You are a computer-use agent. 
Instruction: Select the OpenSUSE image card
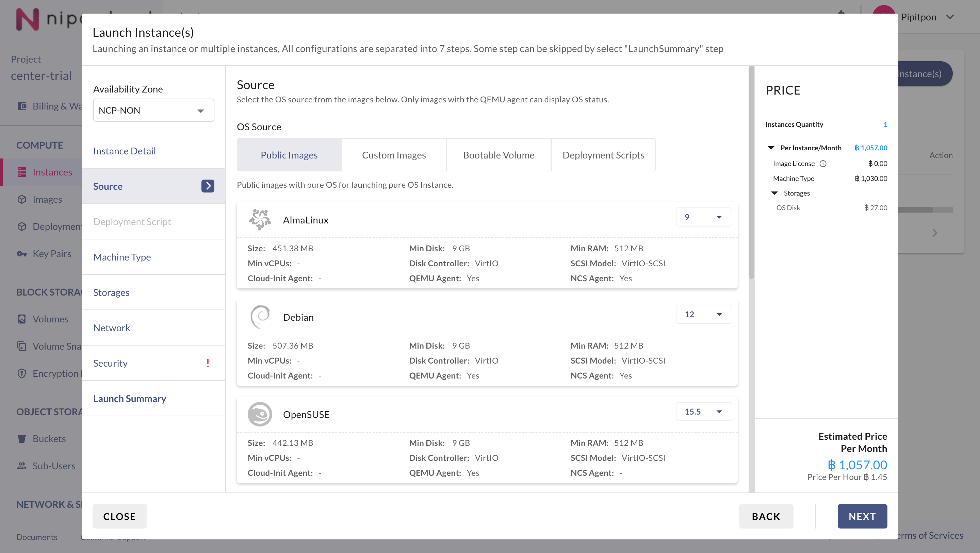click(x=487, y=440)
